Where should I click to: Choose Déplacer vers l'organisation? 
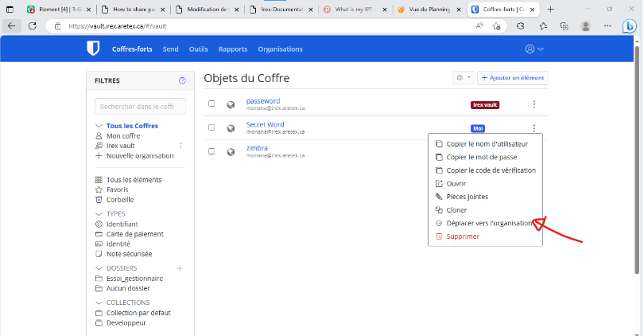pos(485,223)
